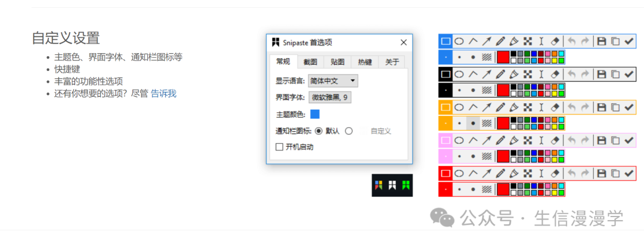Choose the largest pen size in the black-themed toolbar
This screenshot has height=244, width=644.
[473, 90]
